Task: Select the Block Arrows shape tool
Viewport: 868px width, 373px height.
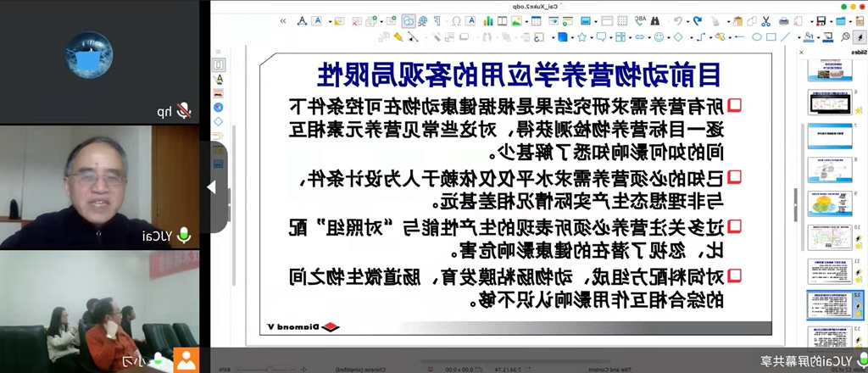Action: tap(639, 37)
